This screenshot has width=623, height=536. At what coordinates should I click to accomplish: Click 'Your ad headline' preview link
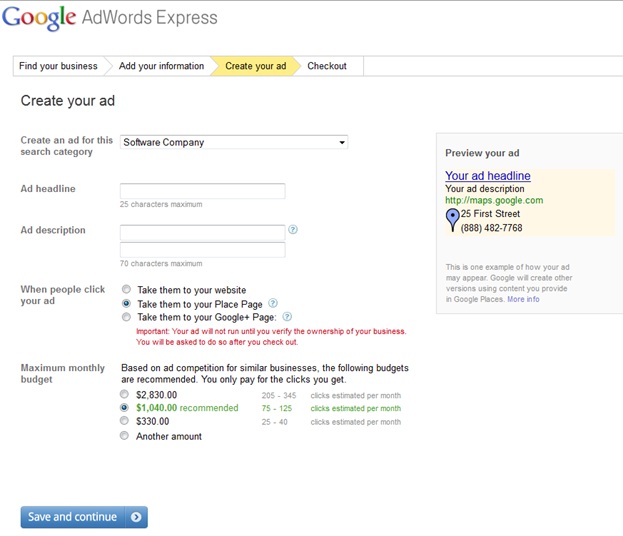tap(488, 176)
